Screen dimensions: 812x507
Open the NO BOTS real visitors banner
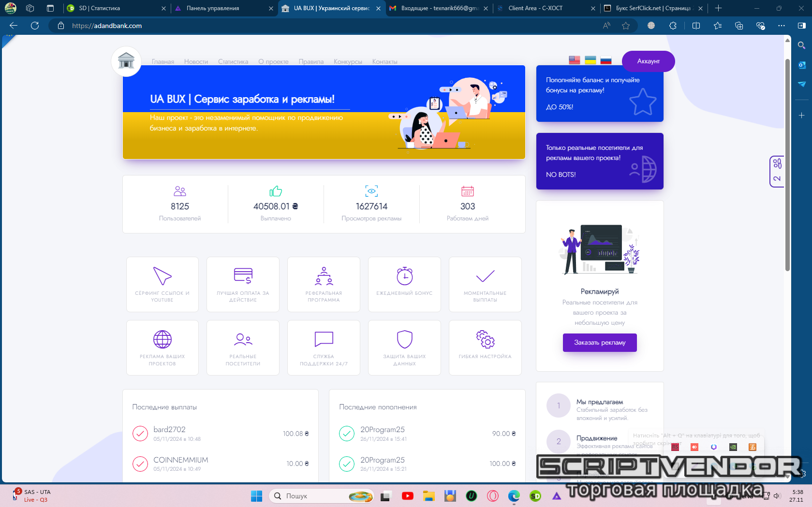coord(600,161)
